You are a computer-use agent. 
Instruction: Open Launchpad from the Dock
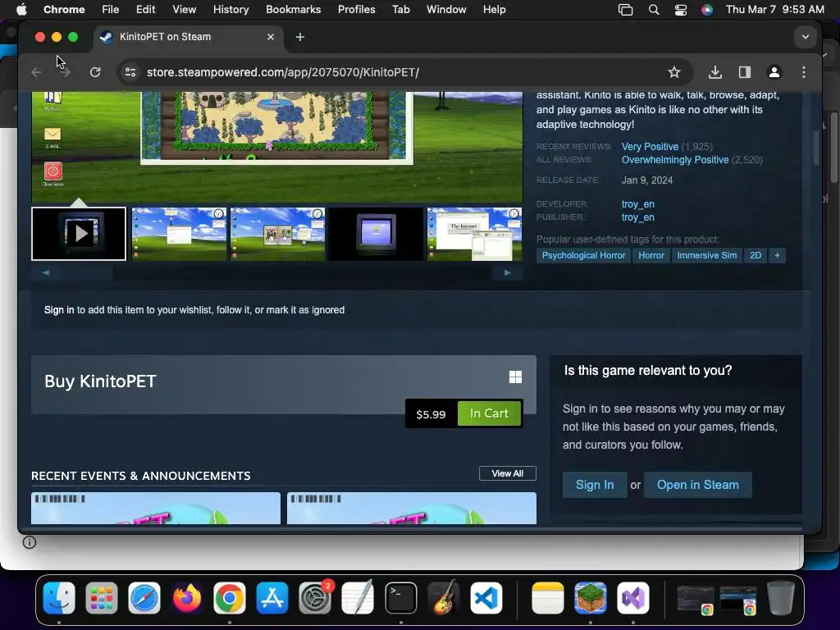[x=101, y=598]
